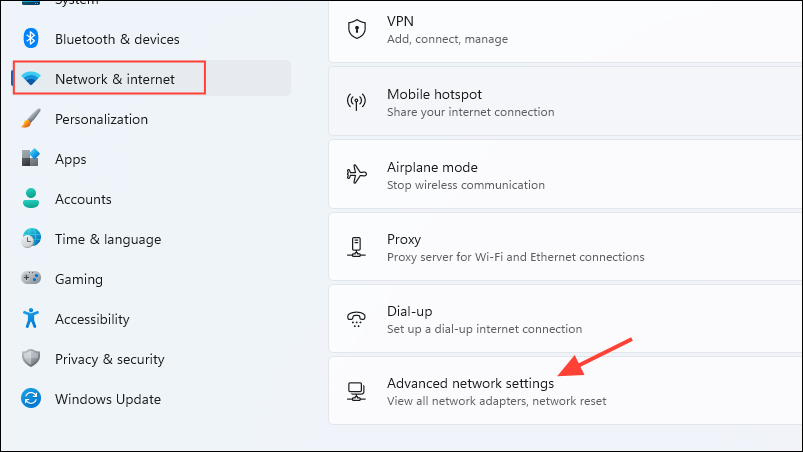803x452 pixels.
Task: Click the Time & language globe icon
Action: point(31,239)
